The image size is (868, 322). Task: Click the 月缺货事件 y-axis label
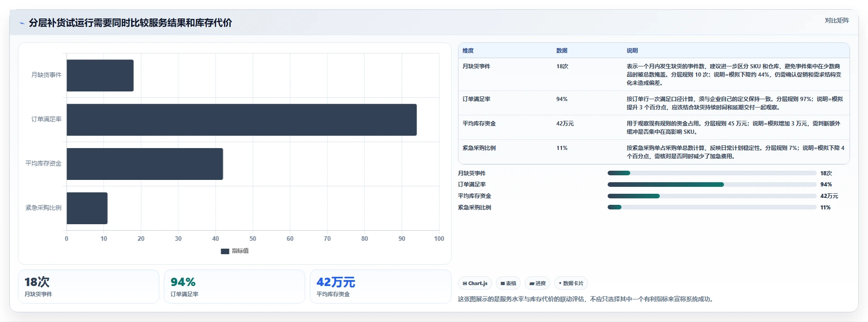pyautogui.click(x=46, y=75)
